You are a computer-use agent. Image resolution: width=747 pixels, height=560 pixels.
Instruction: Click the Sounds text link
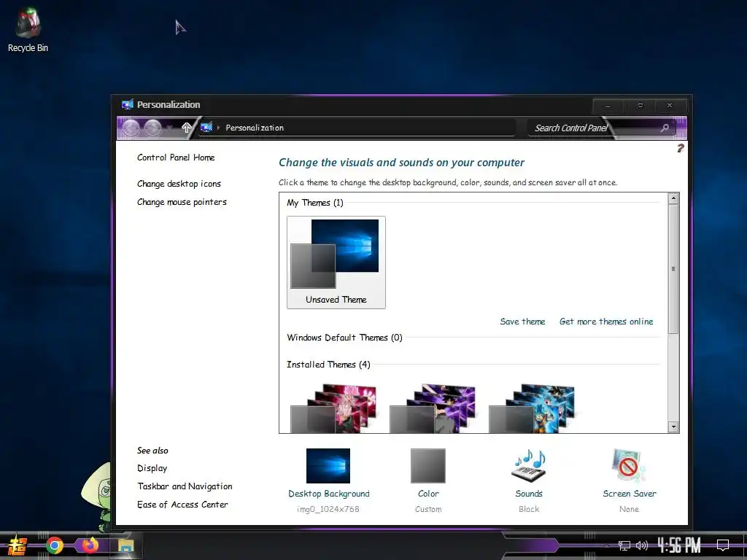coord(529,494)
